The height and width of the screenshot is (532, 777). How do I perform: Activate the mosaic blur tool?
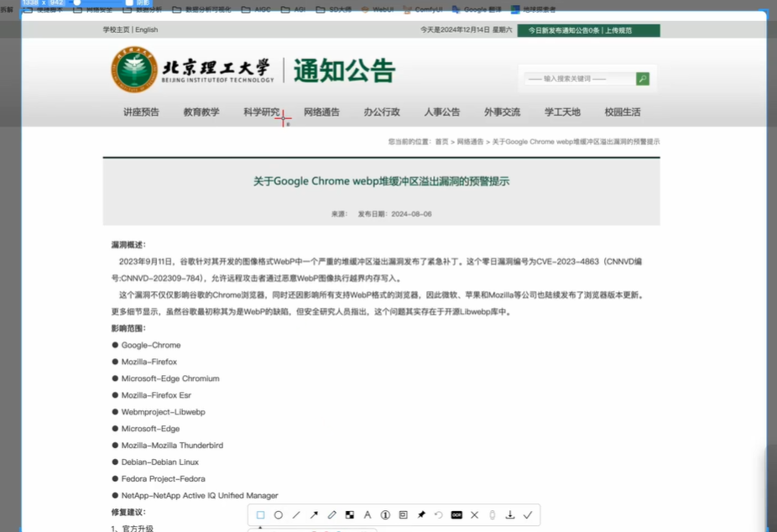(350, 515)
